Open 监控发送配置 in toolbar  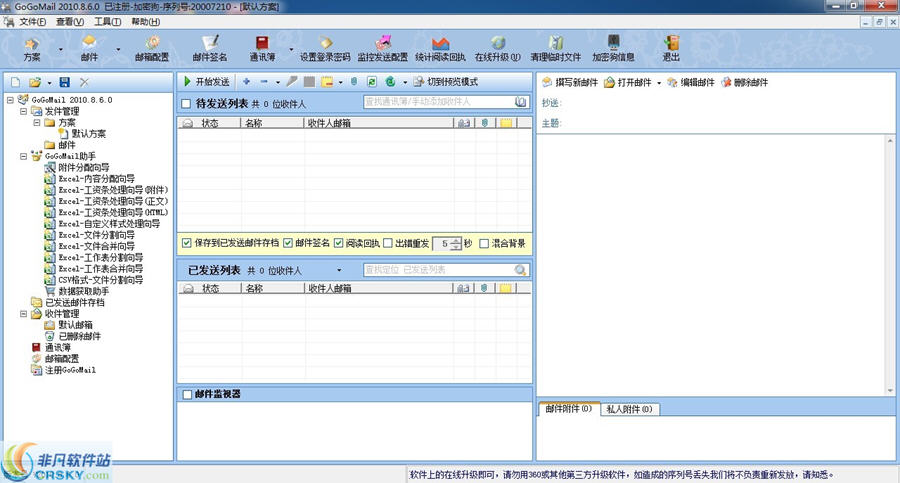383,49
